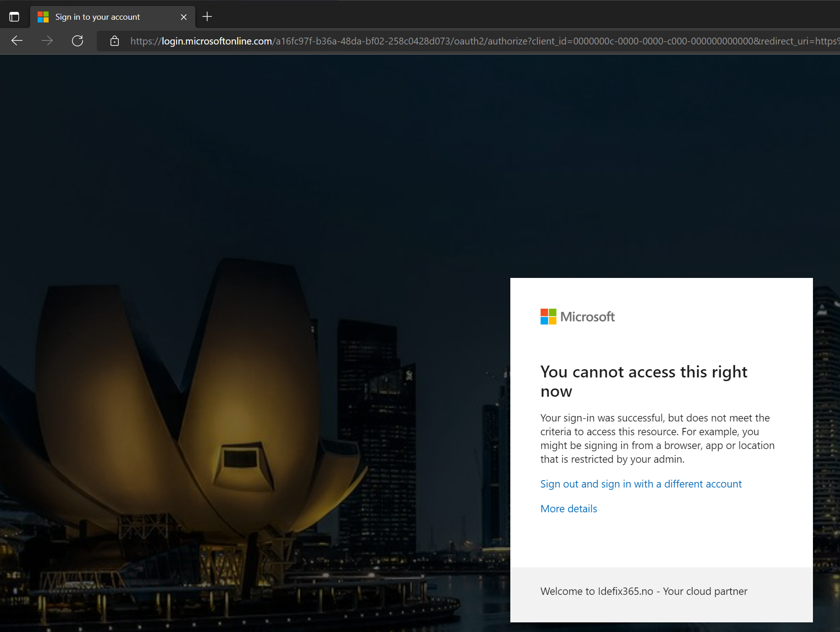Click 'Welcome to Idefix365.no - Your cloud partner' text
The width and height of the screenshot is (840, 632).
(644, 591)
